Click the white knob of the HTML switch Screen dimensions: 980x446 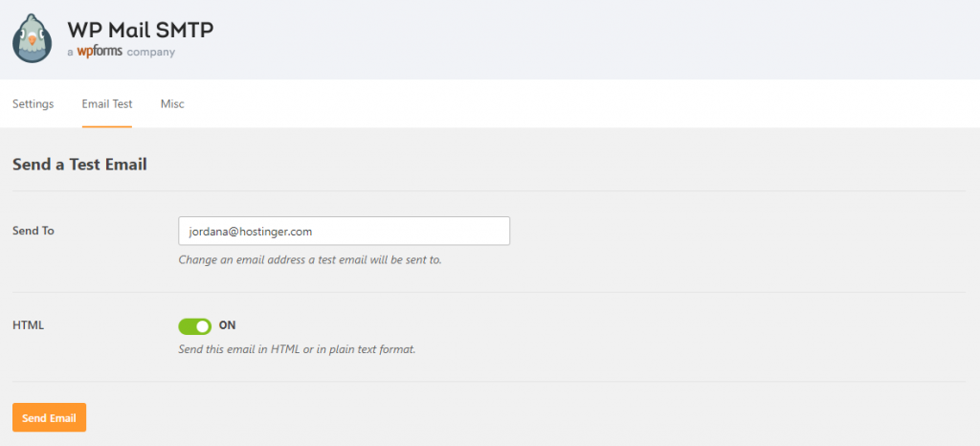click(x=202, y=326)
